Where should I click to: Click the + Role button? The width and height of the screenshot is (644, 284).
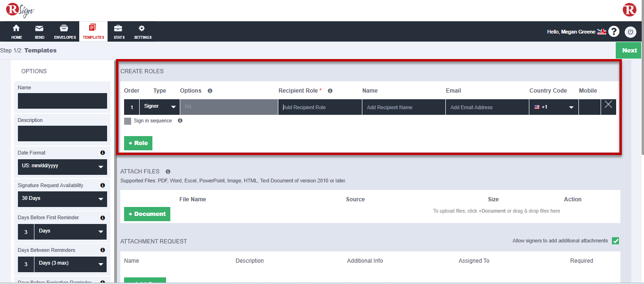pyautogui.click(x=138, y=143)
